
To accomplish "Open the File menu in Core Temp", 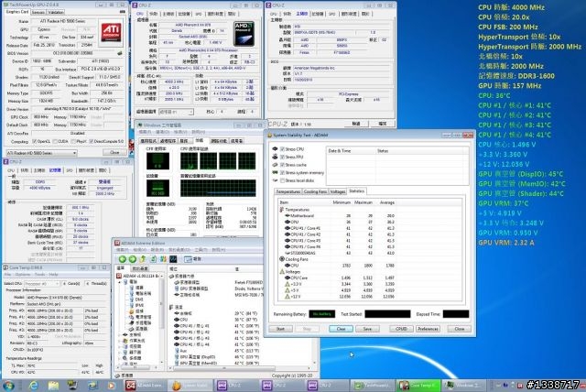I will click(8, 274).
